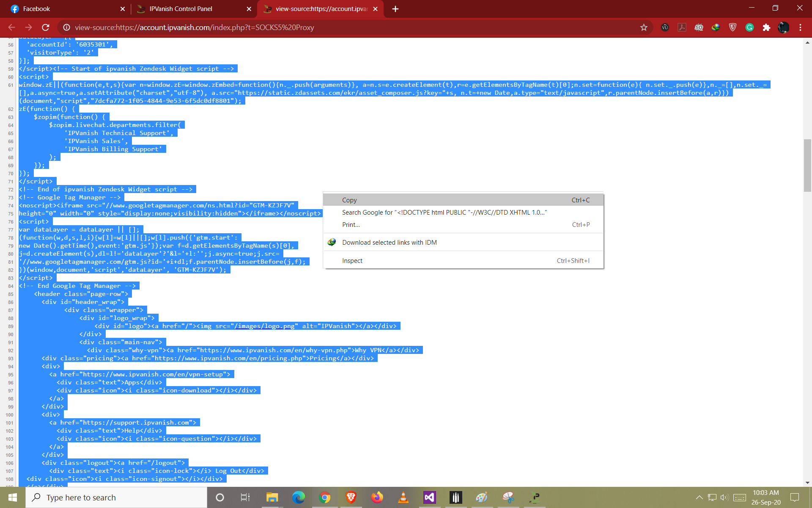The width and height of the screenshot is (812, 508).
Task: Select Download selected links with IDM
Action: pyautogui.click(x=463, y=243)
